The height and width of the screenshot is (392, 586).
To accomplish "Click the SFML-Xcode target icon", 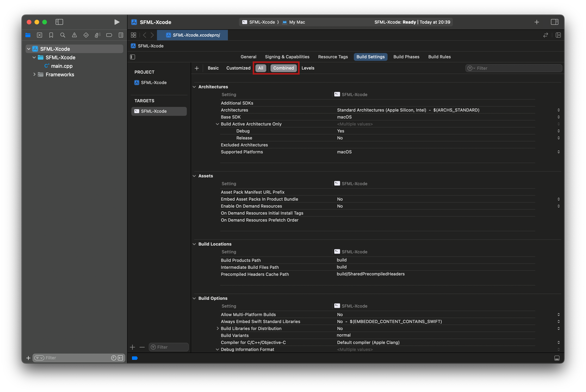I will coord(137,111).
